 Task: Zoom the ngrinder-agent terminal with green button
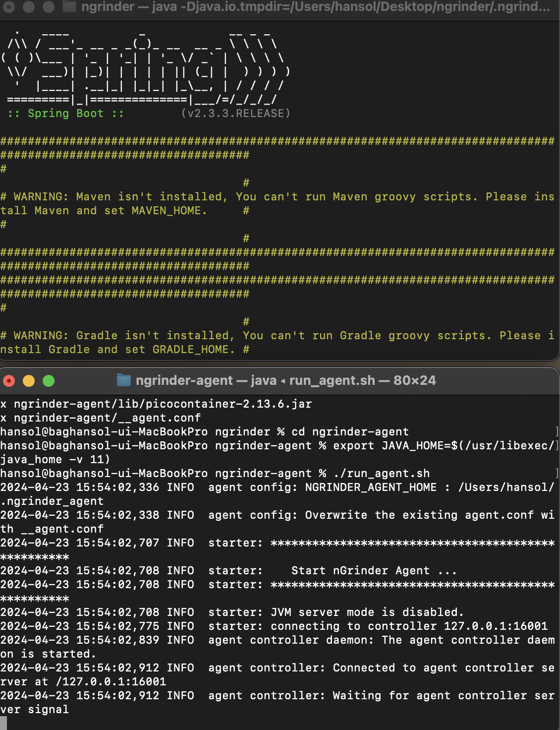click(x=49, y=381)
